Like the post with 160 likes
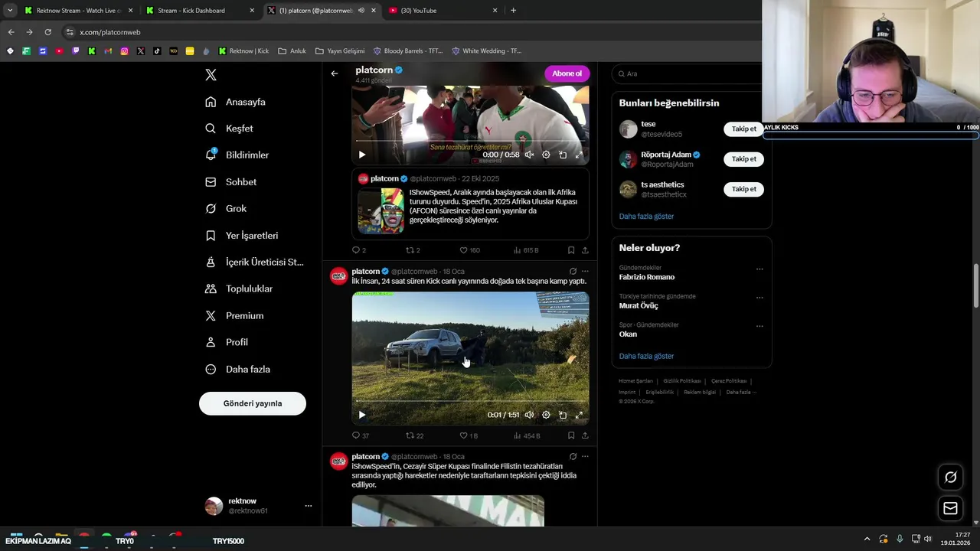This screenshot has height=551, width=980. (x=469, y=250)
